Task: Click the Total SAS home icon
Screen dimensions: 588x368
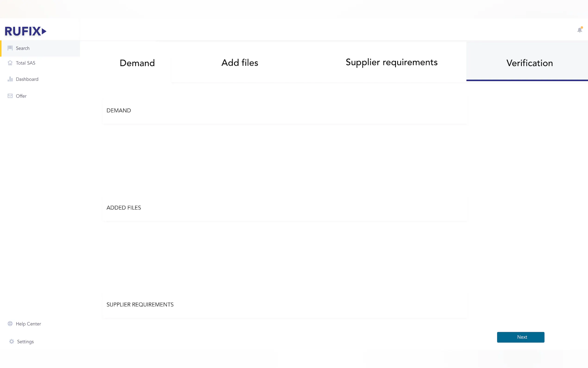Action: tap(10, 63)
